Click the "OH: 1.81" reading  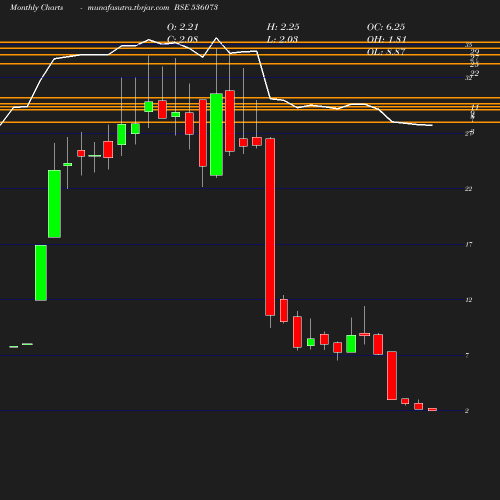(x=387, y=39)
